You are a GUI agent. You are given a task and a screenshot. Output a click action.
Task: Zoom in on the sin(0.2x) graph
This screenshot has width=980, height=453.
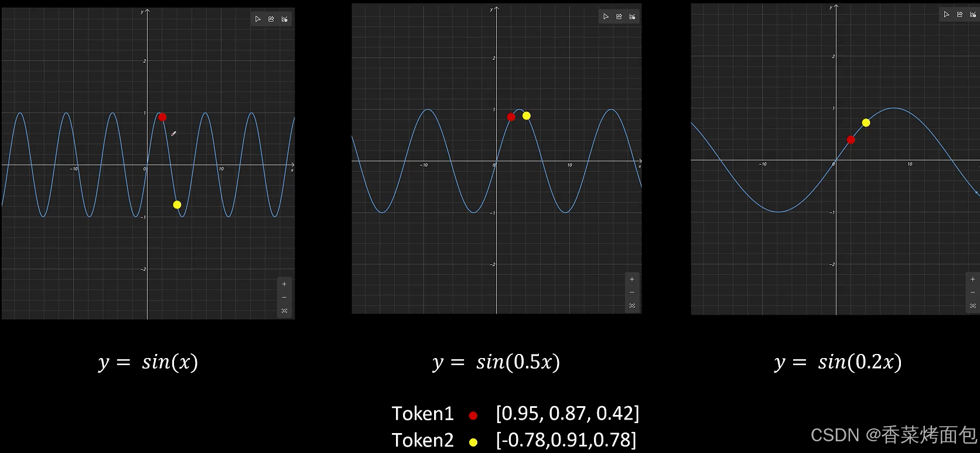point(973,280)
